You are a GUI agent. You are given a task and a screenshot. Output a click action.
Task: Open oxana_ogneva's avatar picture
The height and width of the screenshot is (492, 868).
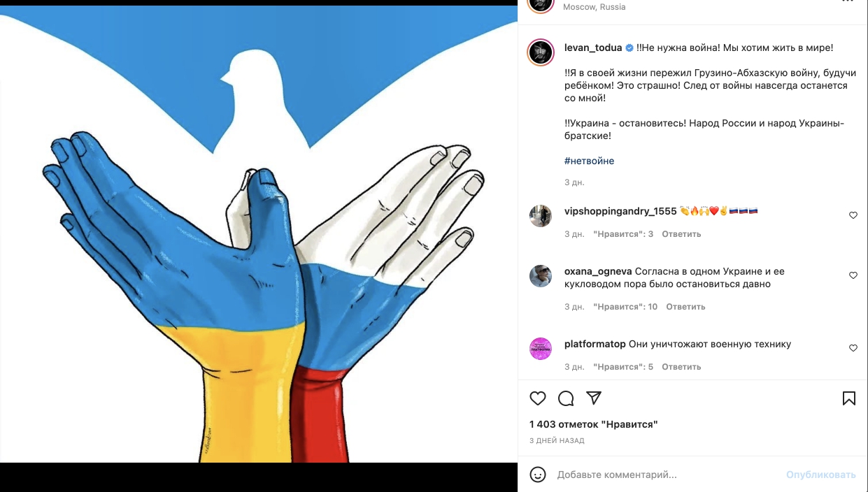(541, 276)
